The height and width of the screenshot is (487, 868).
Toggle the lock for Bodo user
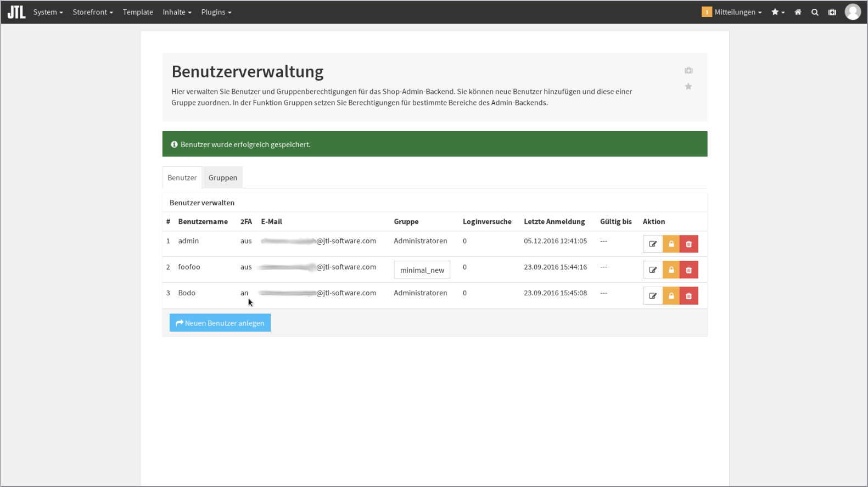point(671,296)
